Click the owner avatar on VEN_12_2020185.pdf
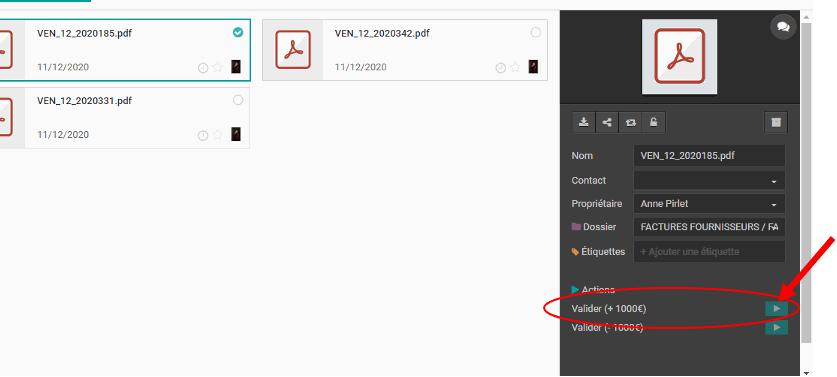The height and width of the screenshot is (377, 837). click(236, 67)
